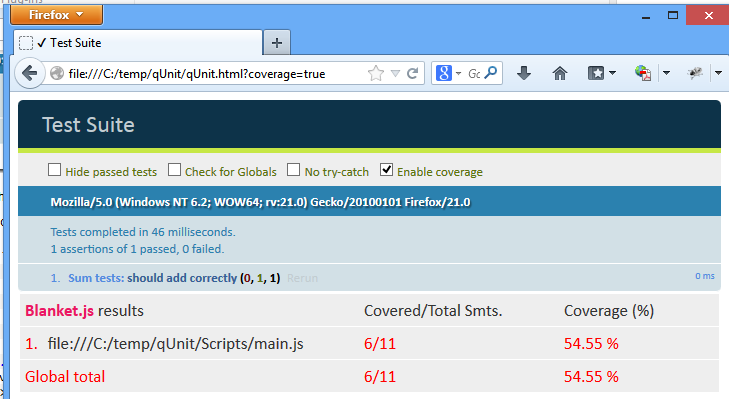Tick the Hide passed tests checkbox
This screenshot has height=399, width=729.
click(x=54, y=170)
